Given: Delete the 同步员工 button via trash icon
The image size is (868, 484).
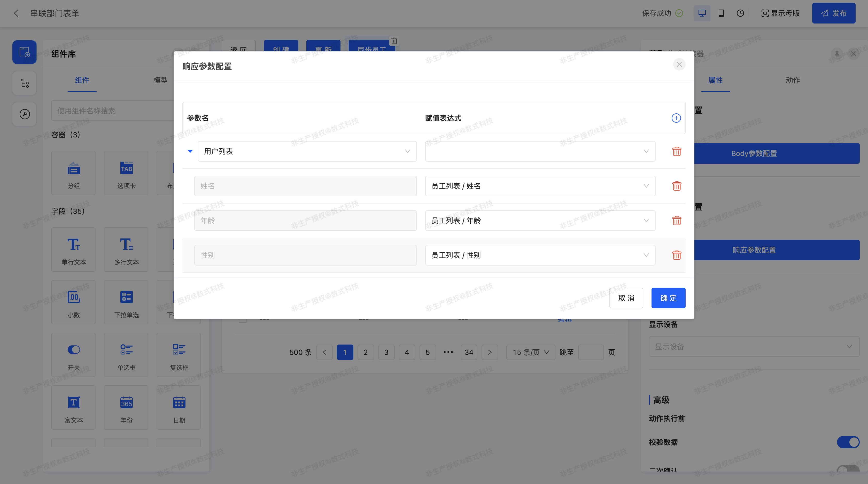Looking at the screenshot, I should click(x=394, y=41).
